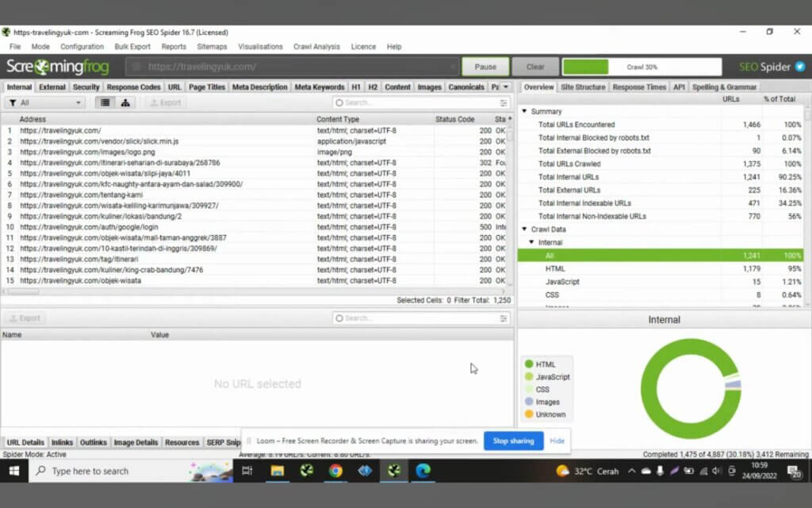
Task: Click Export beside the tree view icon
Action: [166, 102]
